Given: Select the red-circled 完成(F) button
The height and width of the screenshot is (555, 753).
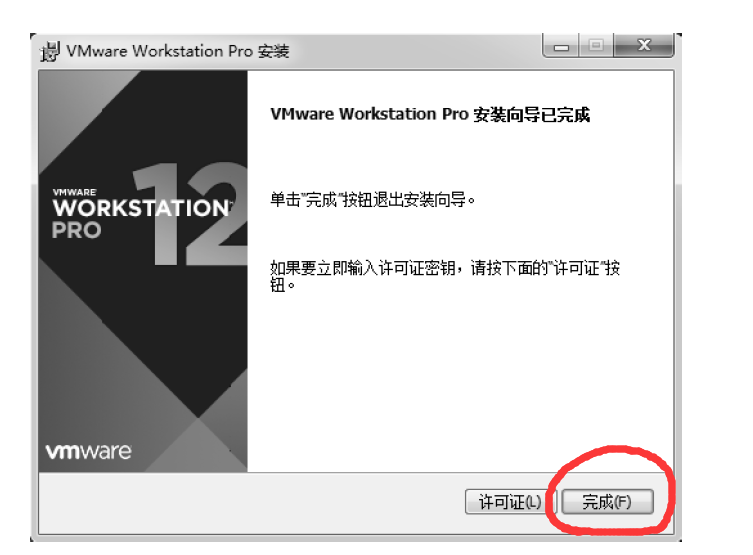Looking at the screenshot, I should click(x=607, y=502).
